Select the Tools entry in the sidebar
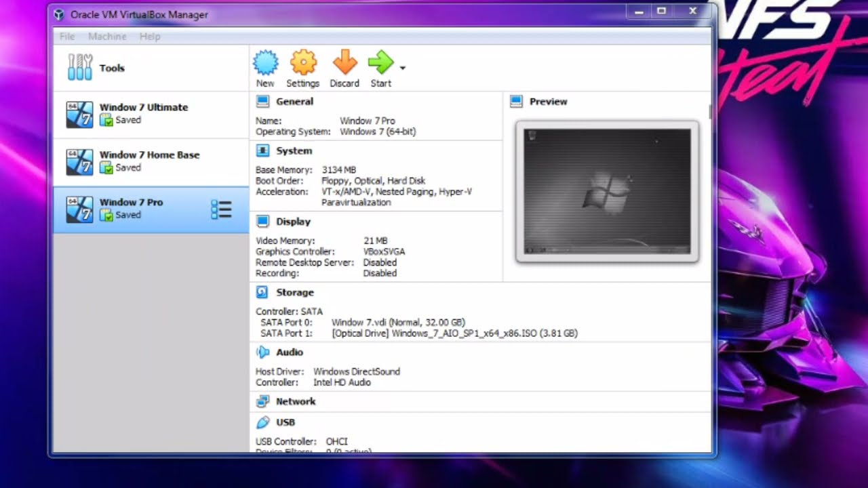 pyautogui.click(x=151, y=68)
